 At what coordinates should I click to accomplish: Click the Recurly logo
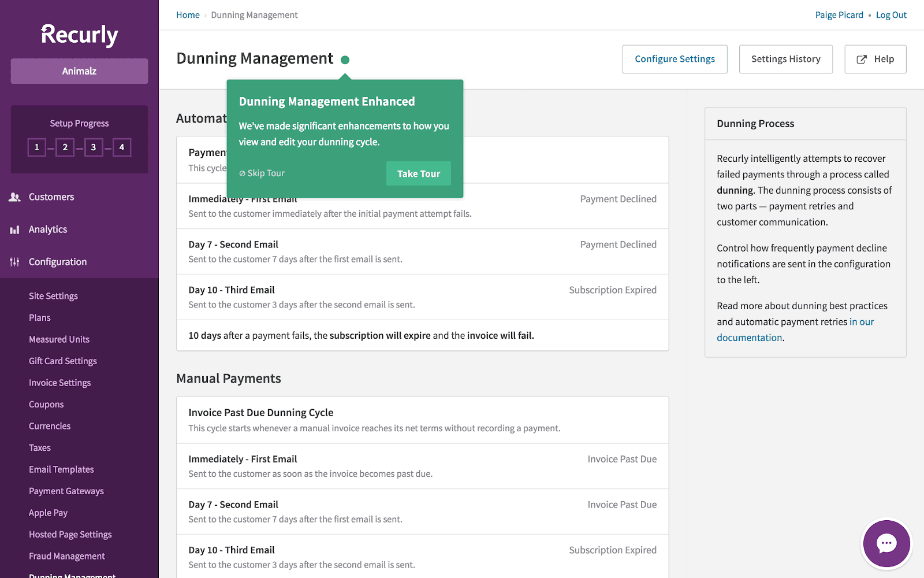[x=79, y=35]
